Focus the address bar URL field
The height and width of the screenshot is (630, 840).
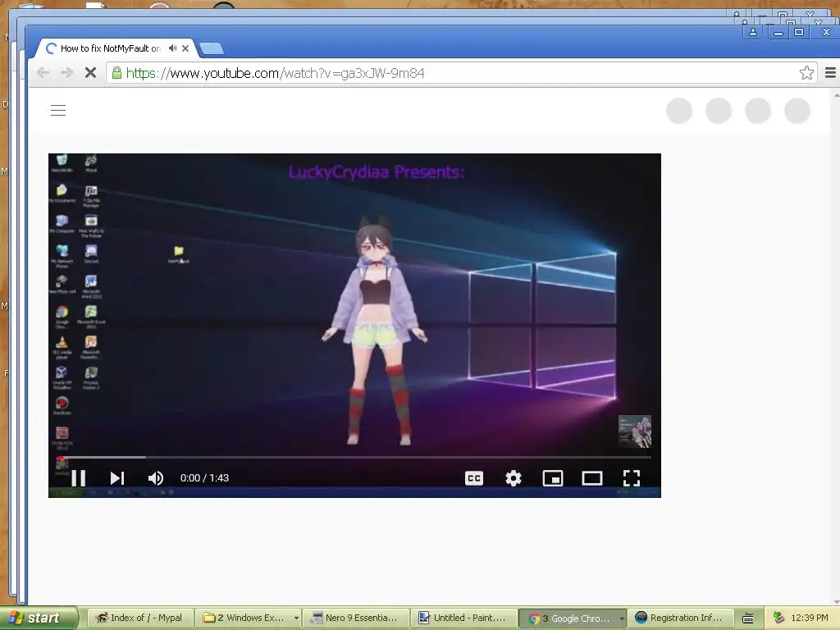click(x=461, y=73)
